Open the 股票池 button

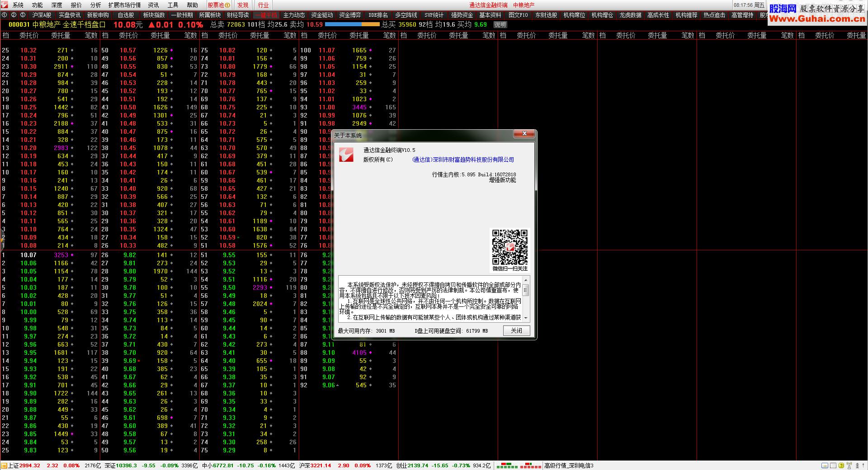click(219, 5)
